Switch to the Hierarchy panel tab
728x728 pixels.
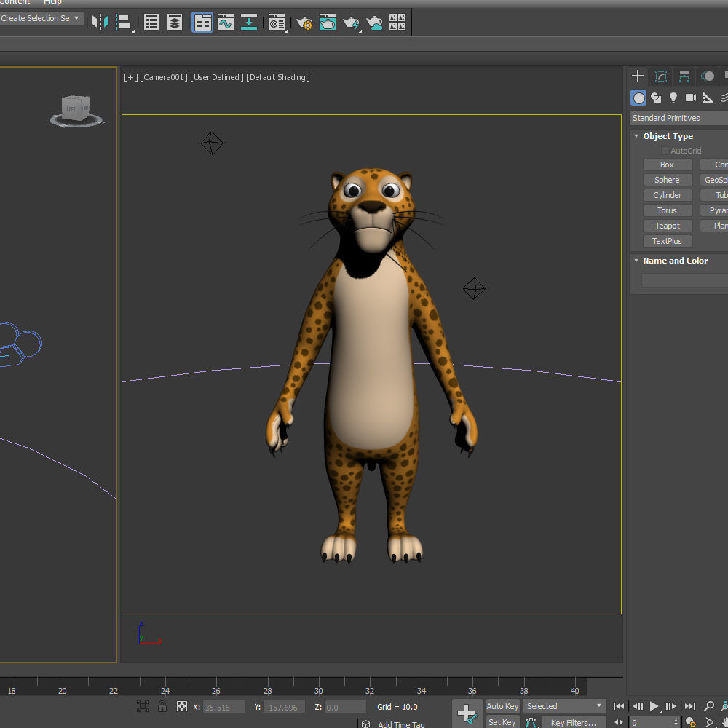[x=684, y=76]
